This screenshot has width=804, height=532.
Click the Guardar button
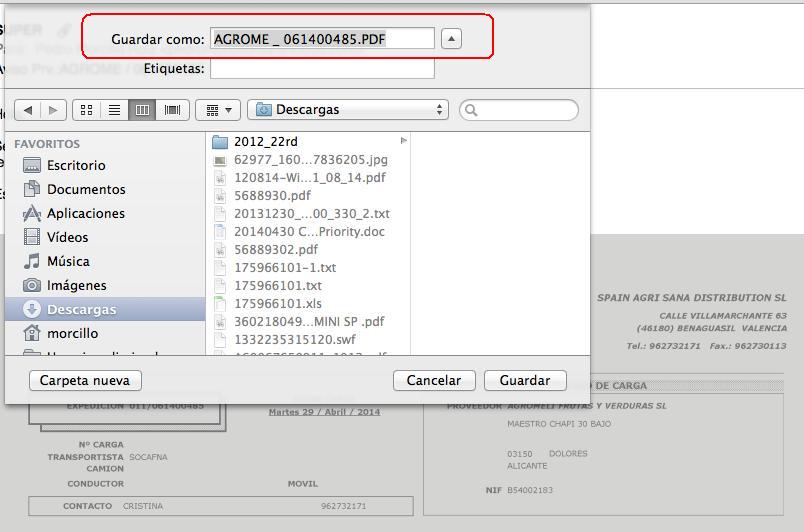(525, 380)
